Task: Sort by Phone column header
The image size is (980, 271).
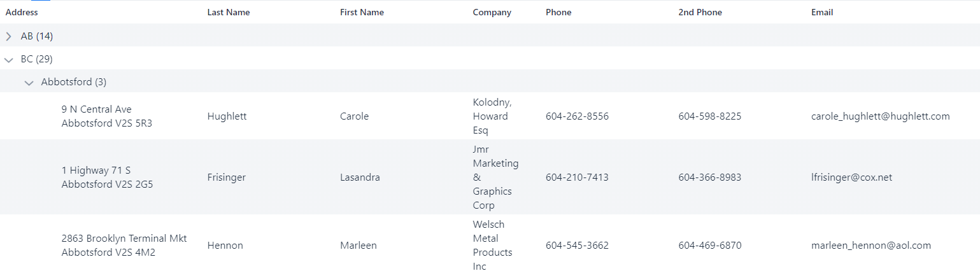Action: pyautogui.click(x=558, y=12)
